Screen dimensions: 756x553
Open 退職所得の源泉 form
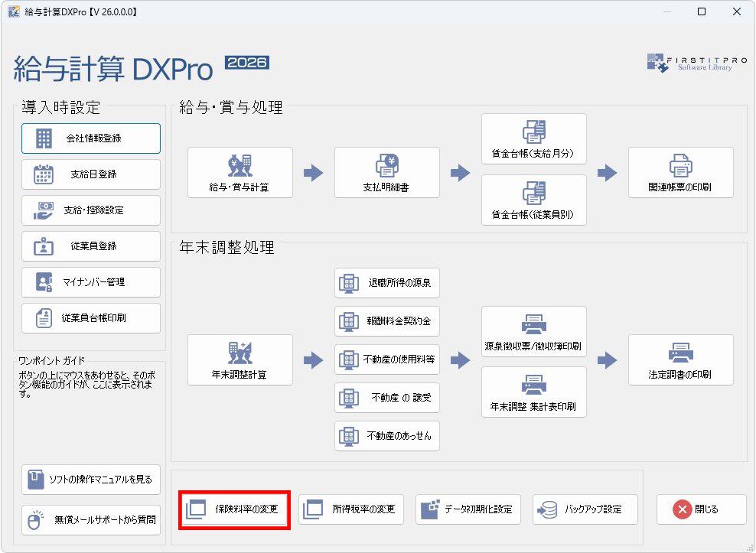click(387, 283)
